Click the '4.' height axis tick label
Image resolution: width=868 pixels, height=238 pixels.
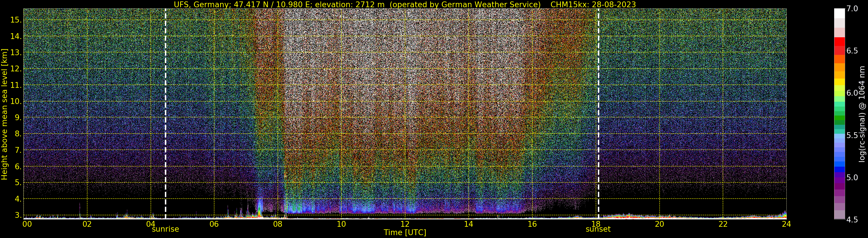pos(18,199)
